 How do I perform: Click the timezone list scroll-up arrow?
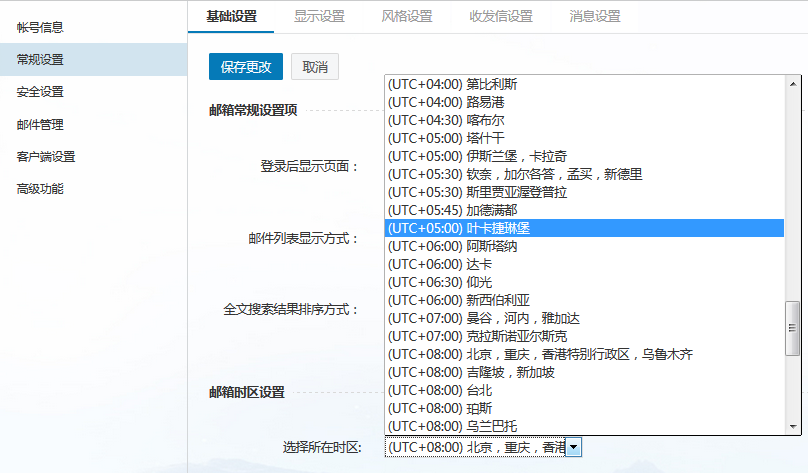pos(793,83)
